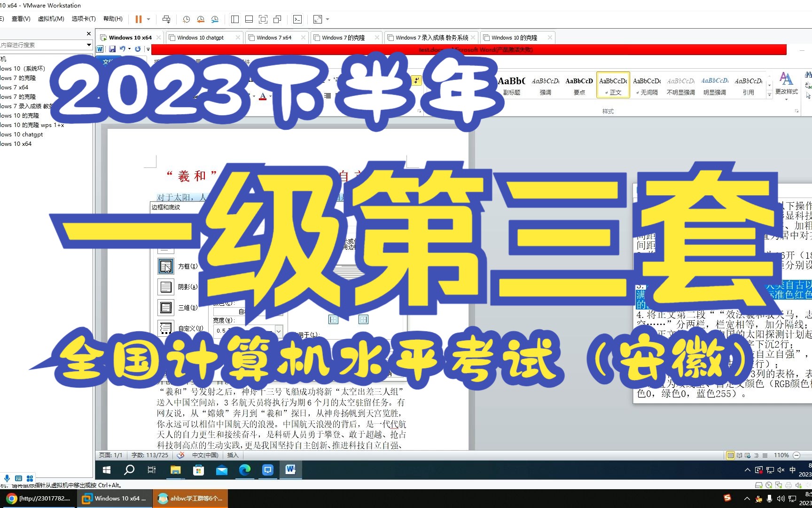Switch to Unity mode

coord(277,19)
